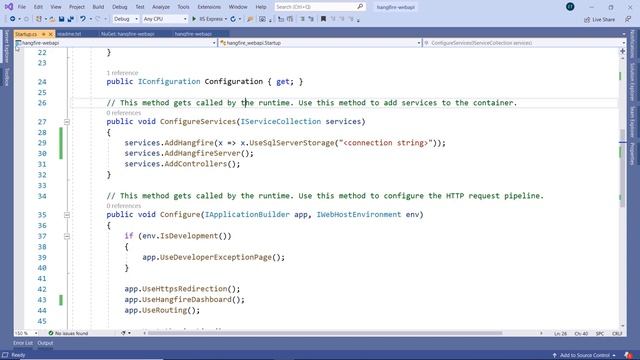Click the Save file icon

[x=62, y=19]
